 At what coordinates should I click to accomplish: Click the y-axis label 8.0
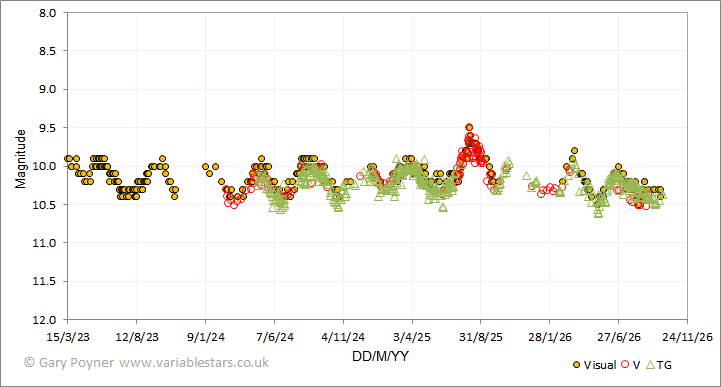point(47,13)
